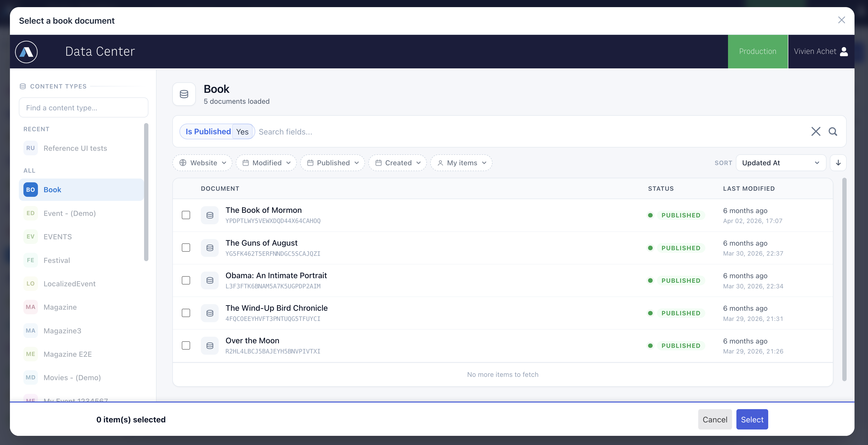This screenshot has width=868, height=445.
Task: Click the STATUS column header
Action: click(x=661, y=189)
